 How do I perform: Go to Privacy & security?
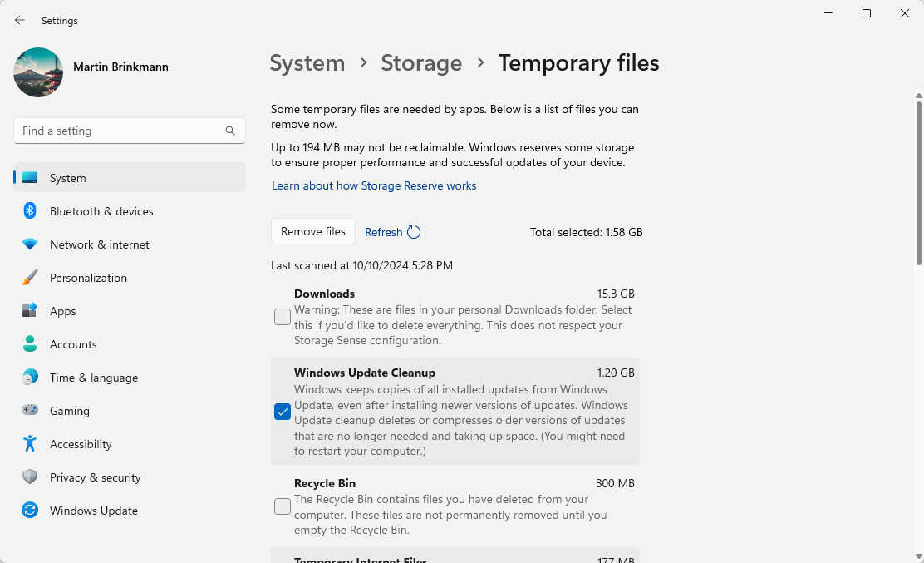pos(130,477)
